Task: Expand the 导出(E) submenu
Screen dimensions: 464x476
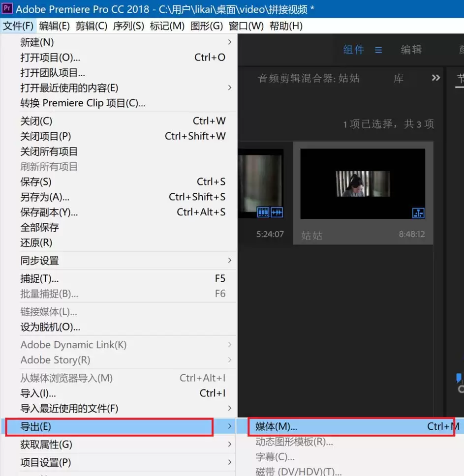Action: [119, 426]
